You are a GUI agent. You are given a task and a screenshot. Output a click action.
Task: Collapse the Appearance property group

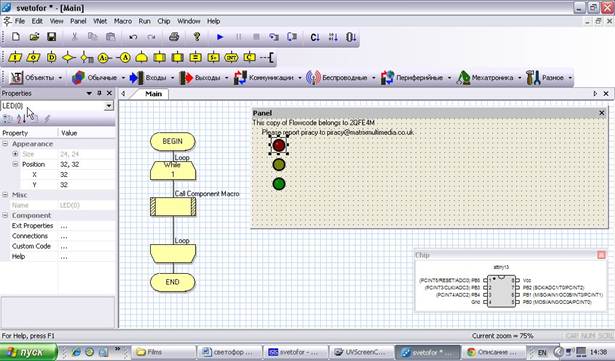[x=5, y=144]
